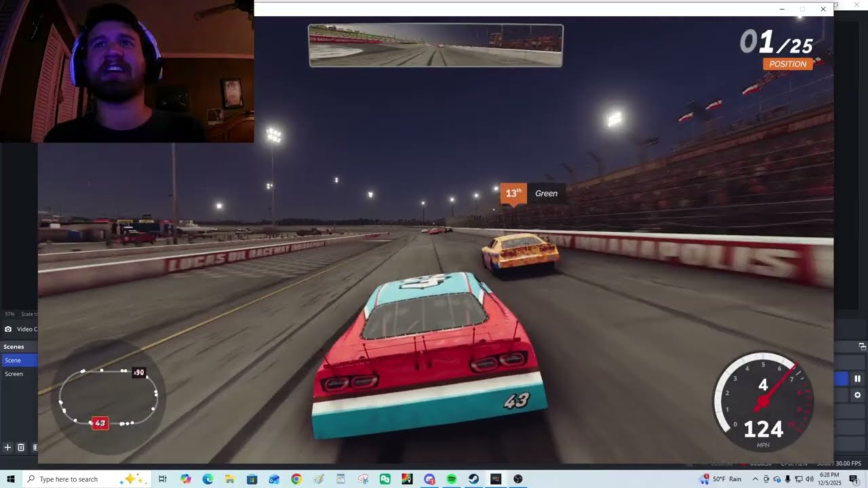Open the green chat app on taskbar
This screenshot has height=488, width=868.
[x=385, y=479]
